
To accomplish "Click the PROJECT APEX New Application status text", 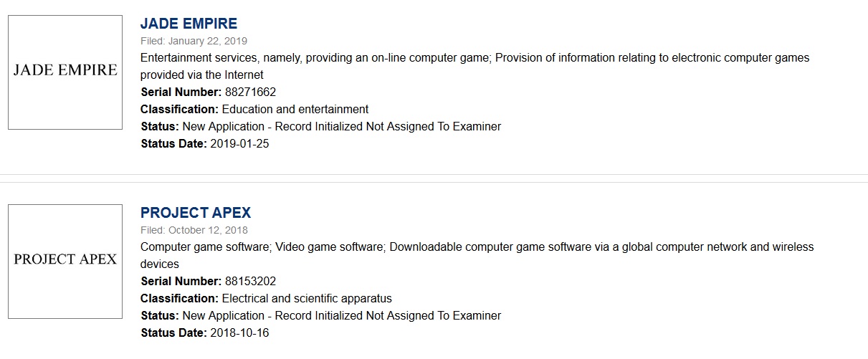I will click(x=342, y=315).
